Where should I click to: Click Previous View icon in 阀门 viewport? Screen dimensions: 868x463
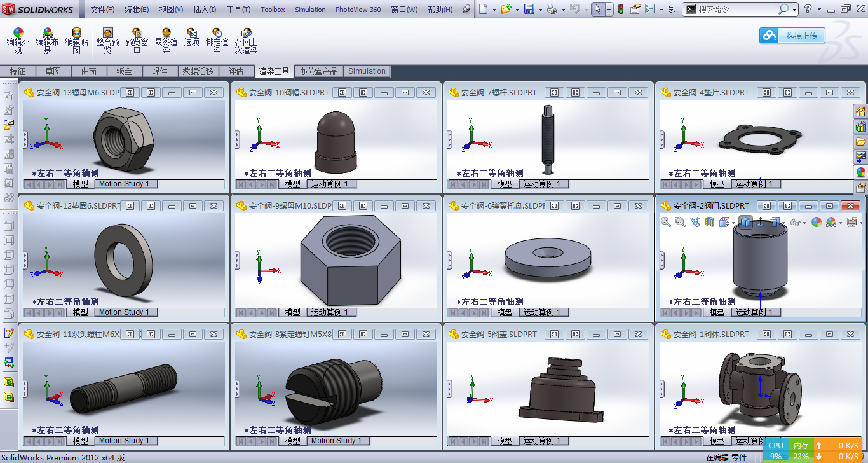click(x=695, y=222)
